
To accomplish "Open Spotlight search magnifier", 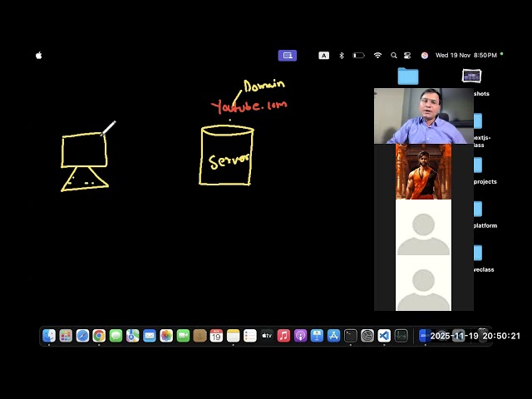I will (394, 56).
